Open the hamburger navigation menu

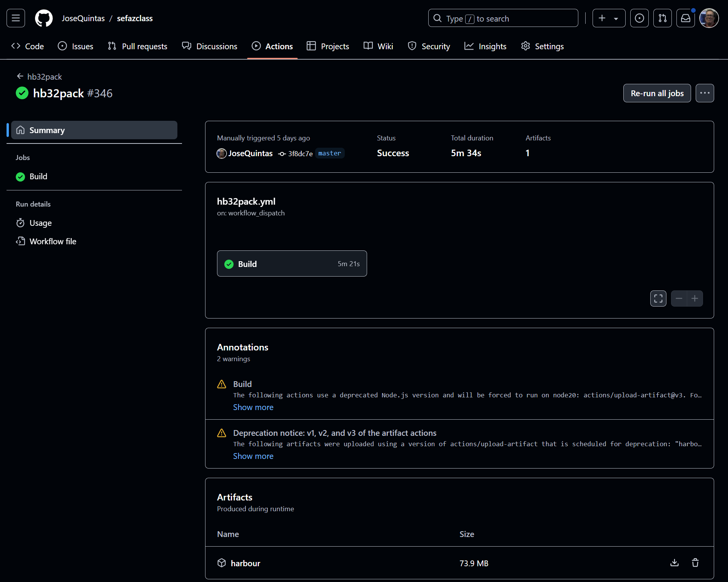pyautogui.click(x=16, y=18)
